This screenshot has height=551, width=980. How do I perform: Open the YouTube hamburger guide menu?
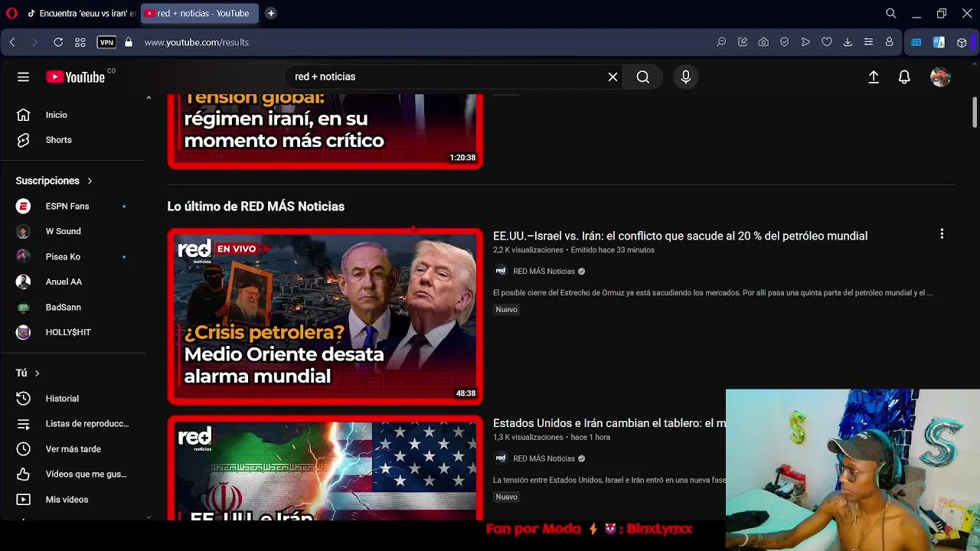point(23,77)
